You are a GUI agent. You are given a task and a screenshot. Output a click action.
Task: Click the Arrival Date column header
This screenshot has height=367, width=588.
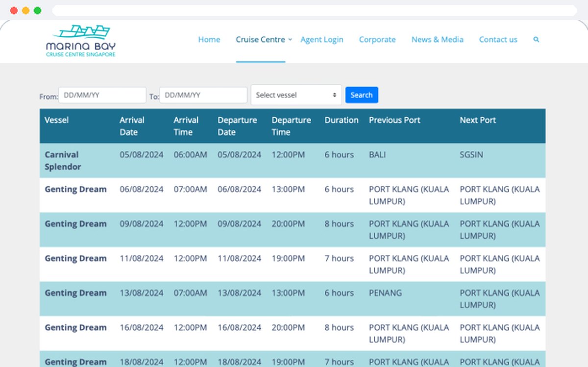coord(132,126)
